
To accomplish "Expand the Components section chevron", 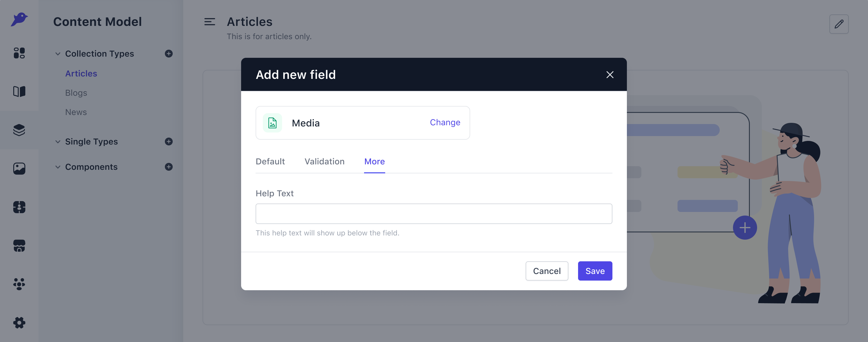I will [x=58, y=167].
